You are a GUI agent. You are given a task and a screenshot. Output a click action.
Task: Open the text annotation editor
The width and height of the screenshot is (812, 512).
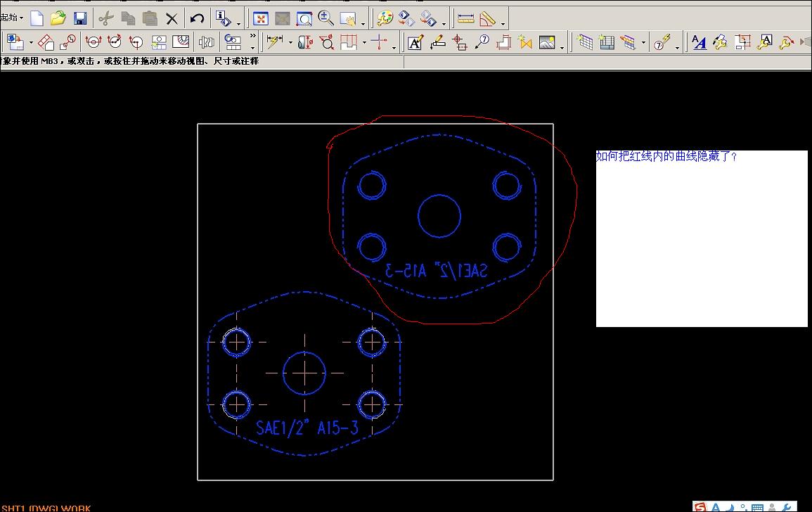click(x=415, y=42)
